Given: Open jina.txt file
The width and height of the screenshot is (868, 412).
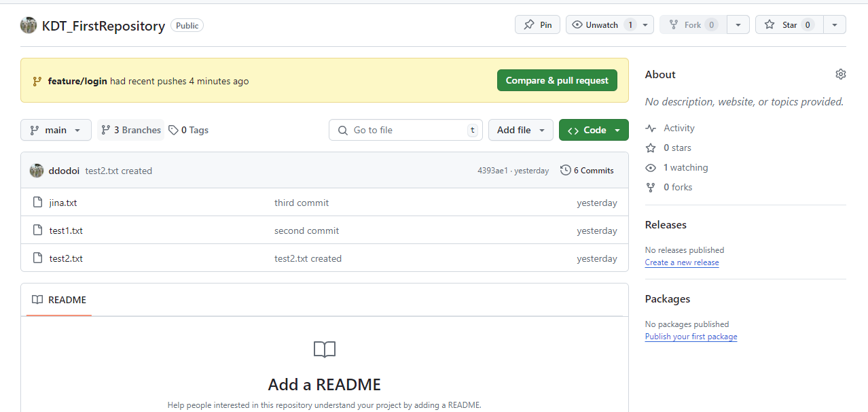Looking at the screenshot, I should click(63, 203).
